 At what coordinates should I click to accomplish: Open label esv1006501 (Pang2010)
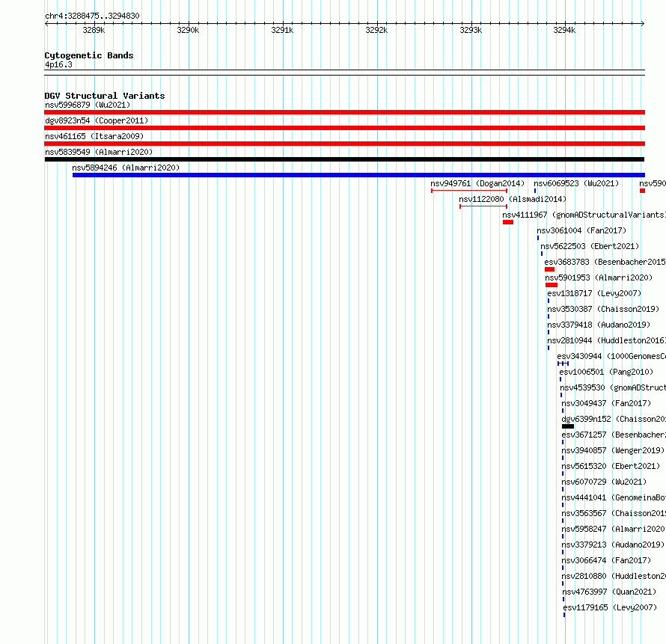pyautogui.click(x=606, y=372)
